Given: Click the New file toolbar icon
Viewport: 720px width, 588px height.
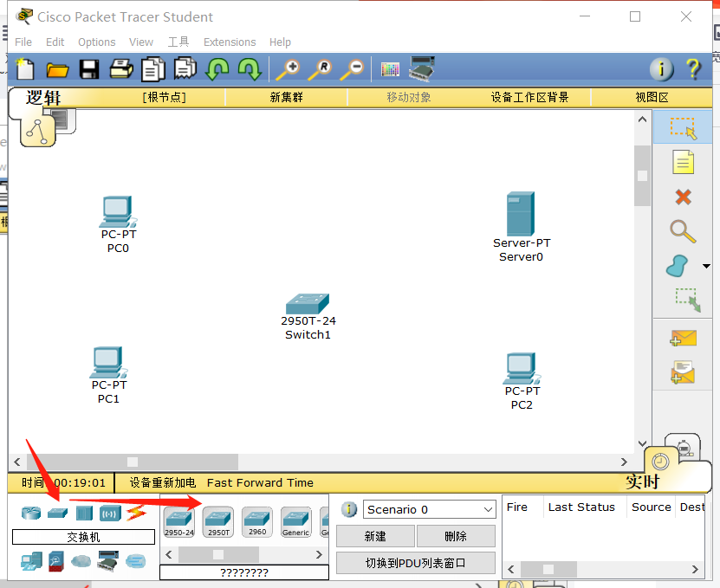Looking at the screenshot, I should pyautogui.click(x=25, y=69).
